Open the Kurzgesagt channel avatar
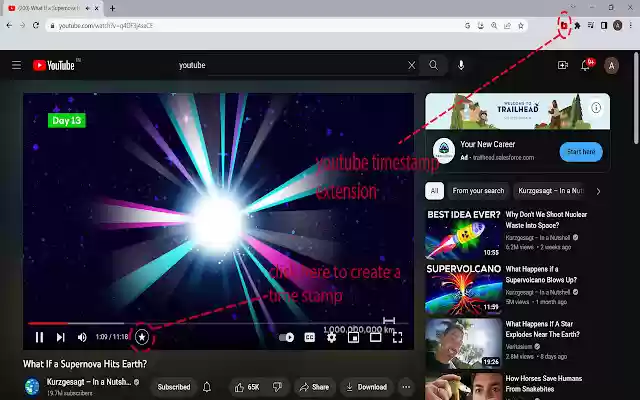The height and width of the screenshot is (400, 640). [32, 387]
